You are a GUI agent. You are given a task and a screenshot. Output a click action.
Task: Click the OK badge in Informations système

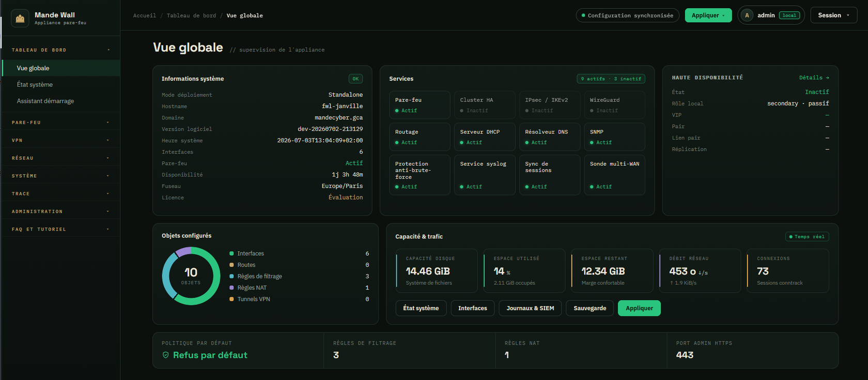tap(355, 79)
